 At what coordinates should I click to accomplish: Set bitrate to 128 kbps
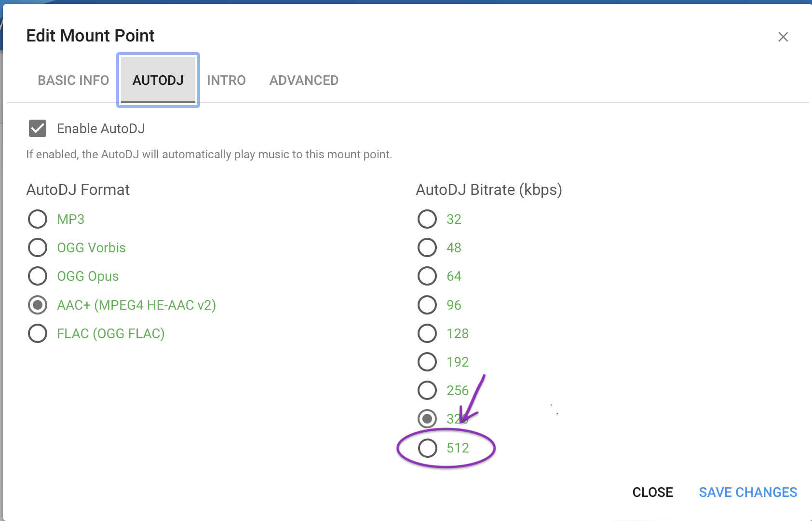click(x=427, y=333)
